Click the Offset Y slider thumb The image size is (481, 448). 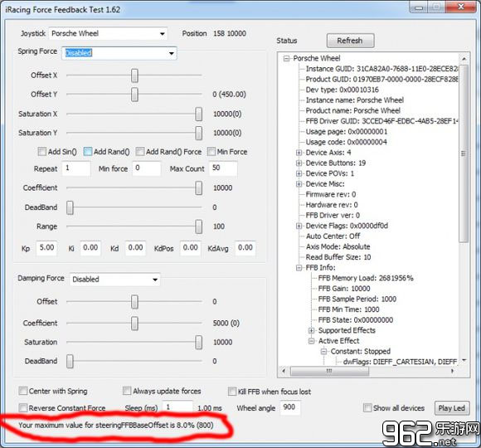point(134,95)
